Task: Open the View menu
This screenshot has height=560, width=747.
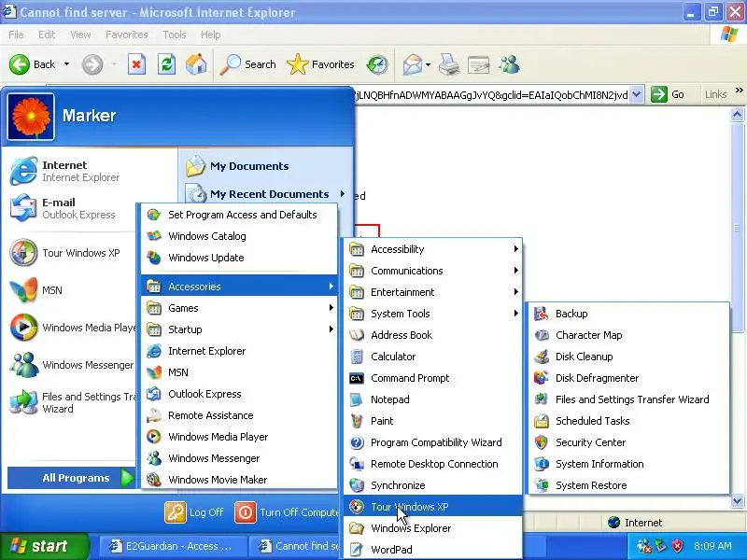Action: click(80, 35)
